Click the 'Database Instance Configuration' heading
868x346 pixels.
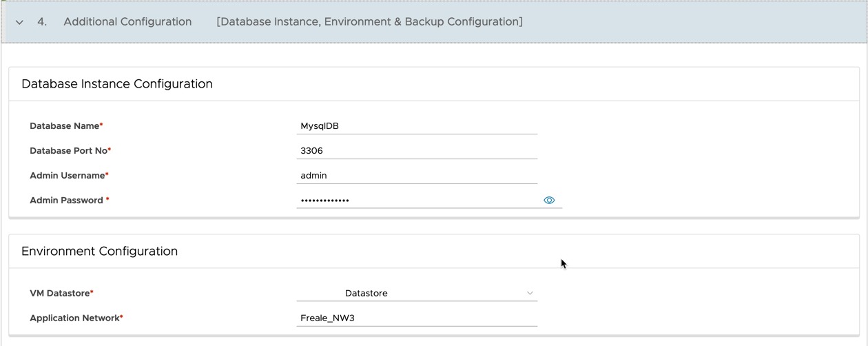pyautogui.click(x=117, y=84)
